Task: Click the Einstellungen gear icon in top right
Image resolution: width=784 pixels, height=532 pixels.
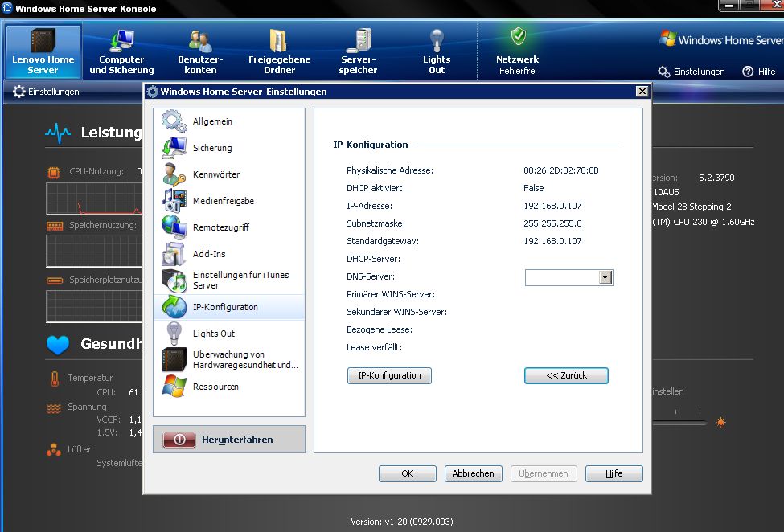Action: tap(664, 72)
